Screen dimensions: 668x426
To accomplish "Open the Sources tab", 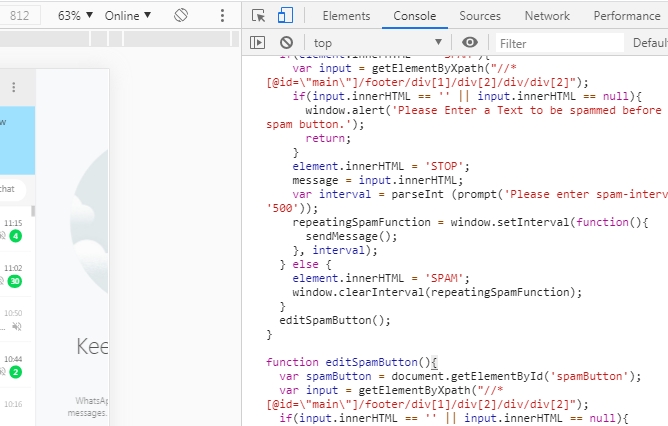I will [x=480, y=16].
